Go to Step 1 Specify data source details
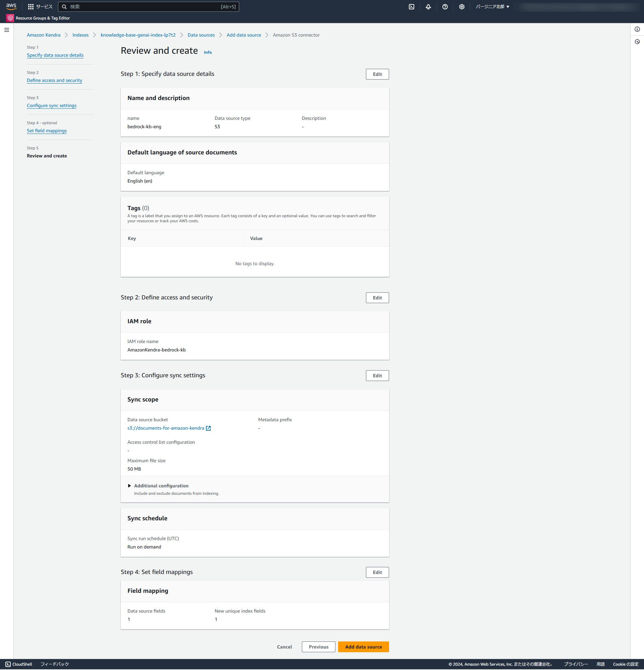 [55, 55]
